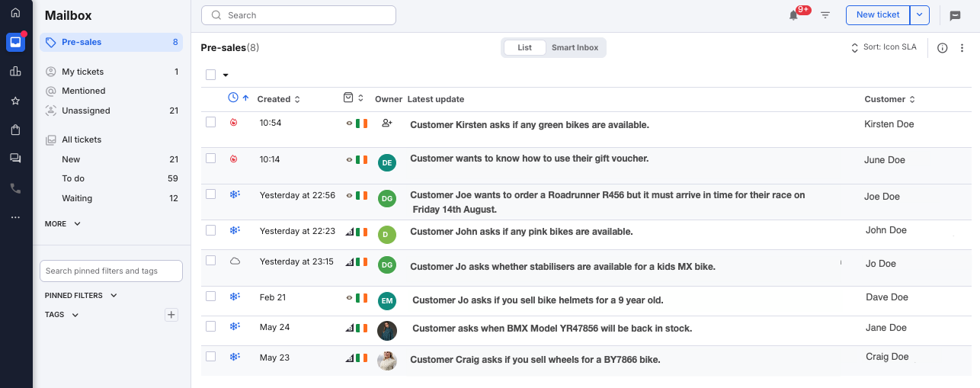
Task: Open the three-dots more rail icon
Action: tap(15, 217)
